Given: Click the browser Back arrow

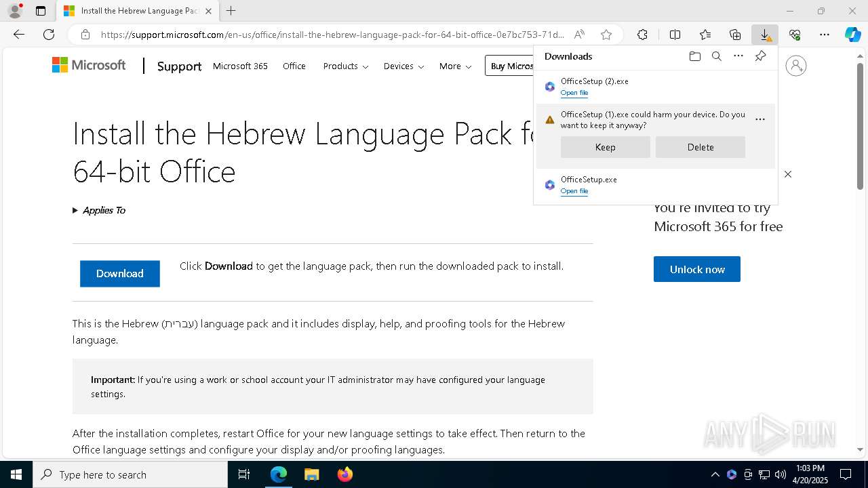Looking at the screenshot, I should click(19, 35).
